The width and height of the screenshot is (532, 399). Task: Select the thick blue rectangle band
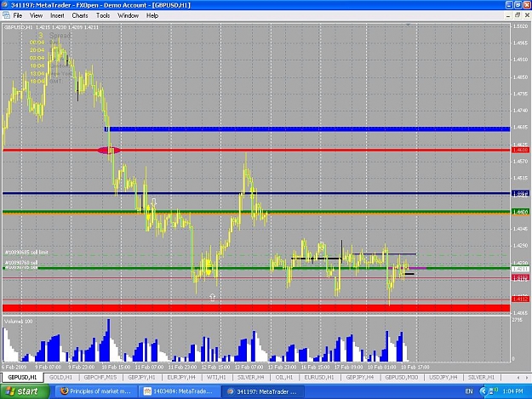[307, 128]
